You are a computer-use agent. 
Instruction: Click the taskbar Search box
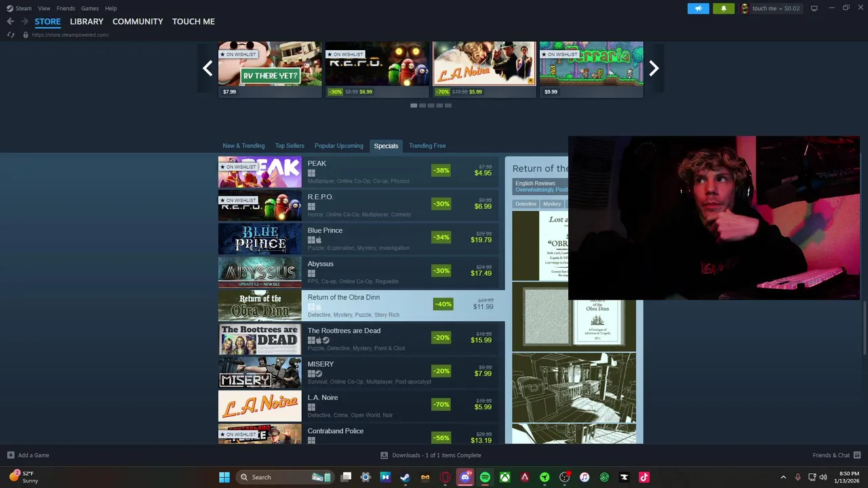pyautogui.click(x=285, y=477)
